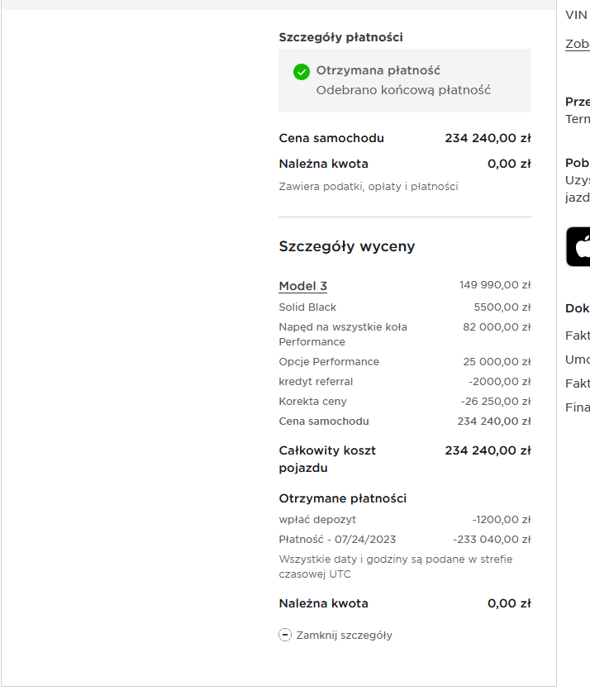Open the Model 3 link
Screen dimensions: 590x700
click(x=302, y=286)
